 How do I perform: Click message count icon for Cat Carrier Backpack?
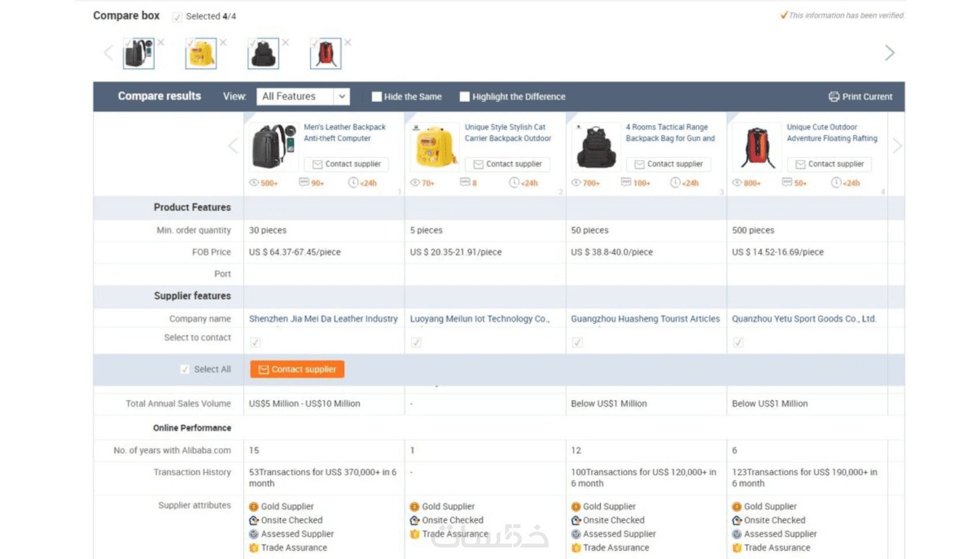click(x=465, y=183)
